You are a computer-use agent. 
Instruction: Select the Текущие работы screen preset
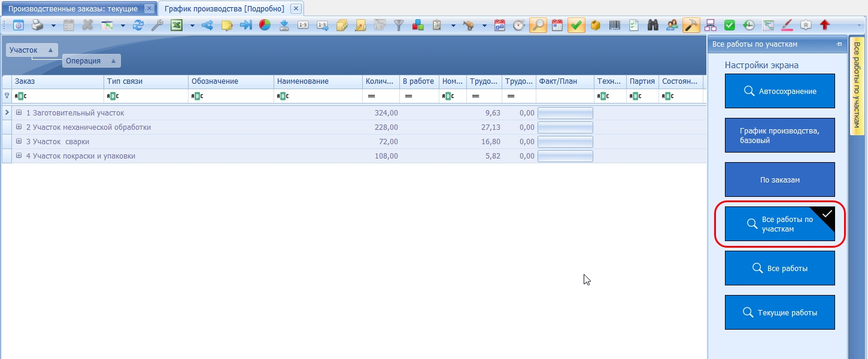(780, 312)
